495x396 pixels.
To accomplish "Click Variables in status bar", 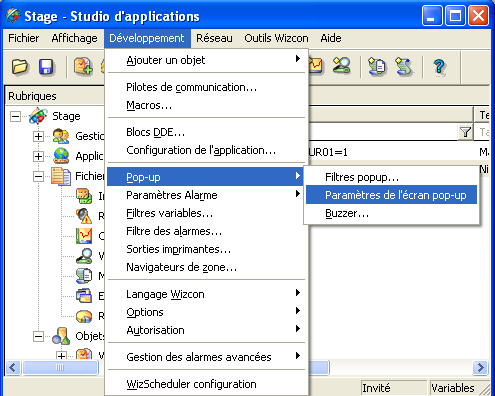I will (x=453, y=388).
